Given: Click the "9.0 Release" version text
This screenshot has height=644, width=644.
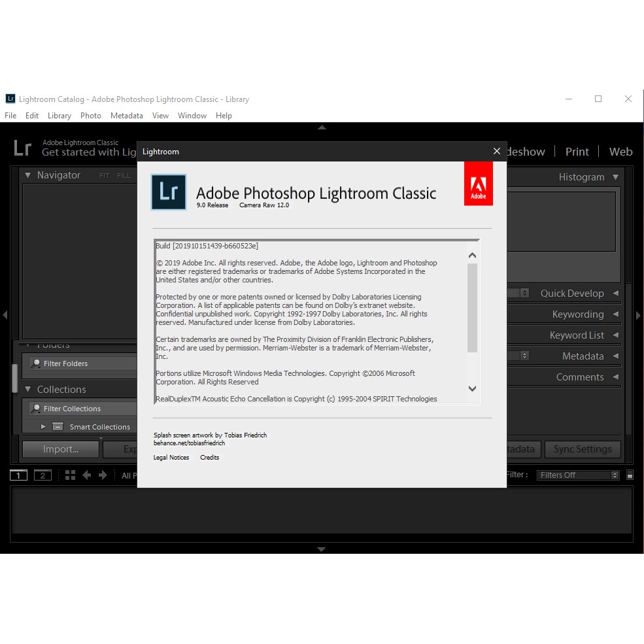Looking at the screenshot, I should [212, 205].
